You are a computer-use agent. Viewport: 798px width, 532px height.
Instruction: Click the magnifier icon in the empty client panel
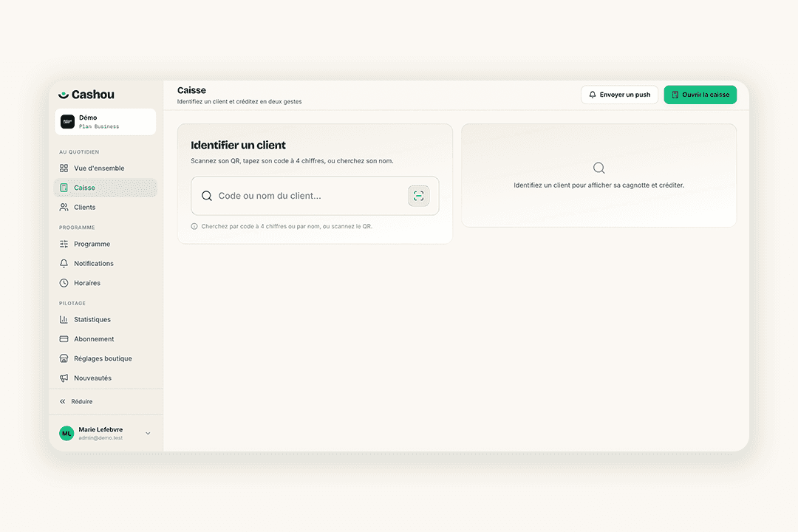pos(599,168)
